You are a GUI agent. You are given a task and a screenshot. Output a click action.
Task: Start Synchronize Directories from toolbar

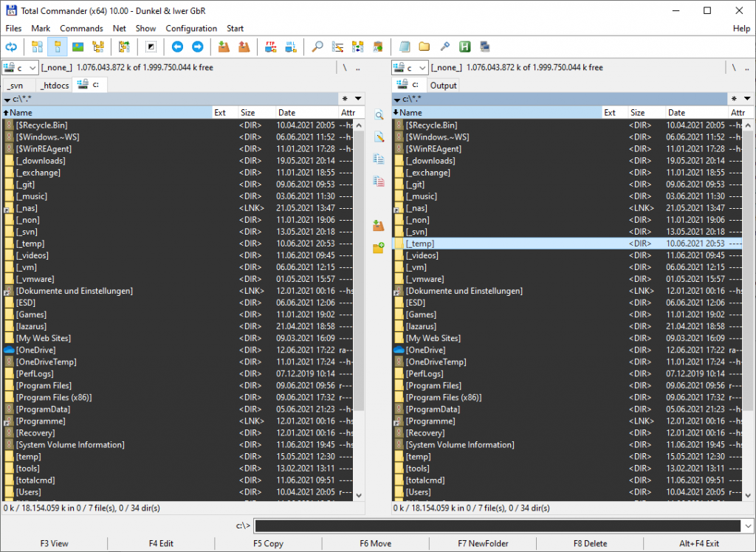(x=357, y=46)
